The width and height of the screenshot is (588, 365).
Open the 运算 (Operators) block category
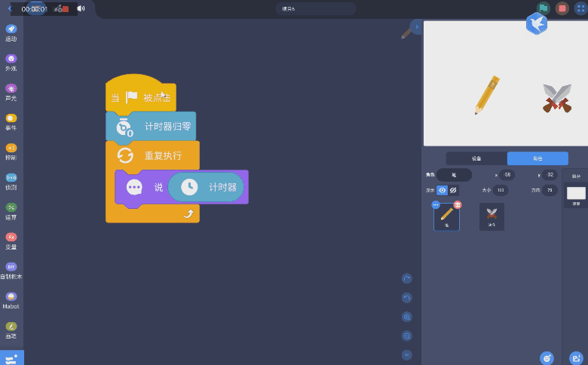(11, 211)
